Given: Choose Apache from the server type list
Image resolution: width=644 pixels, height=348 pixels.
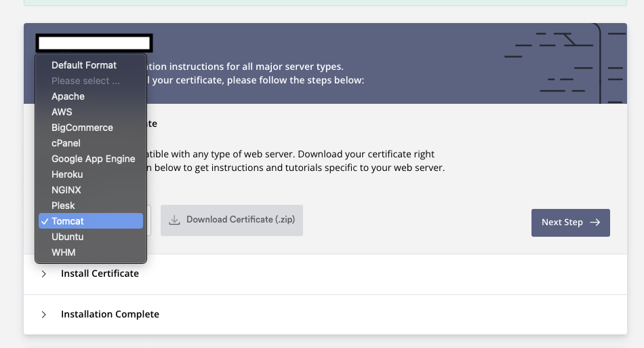Looking at the screenshot, I should 91,96.
